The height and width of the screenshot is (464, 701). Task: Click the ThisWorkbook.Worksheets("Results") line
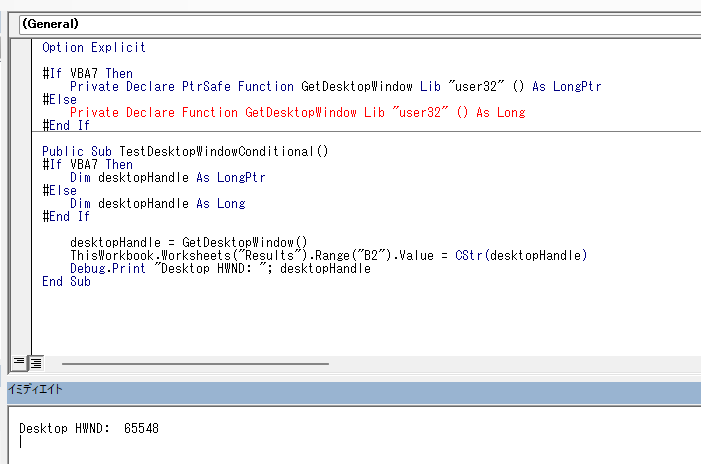tap(329, 255)
